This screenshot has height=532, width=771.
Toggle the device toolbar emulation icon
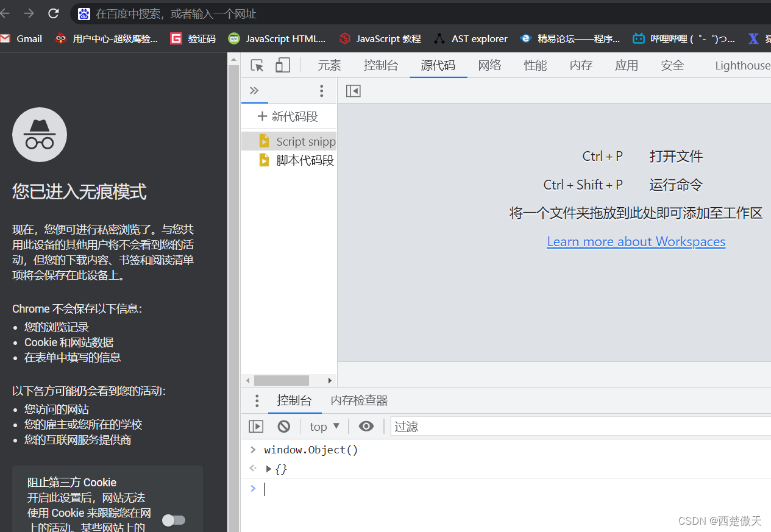tap(282, 65)
